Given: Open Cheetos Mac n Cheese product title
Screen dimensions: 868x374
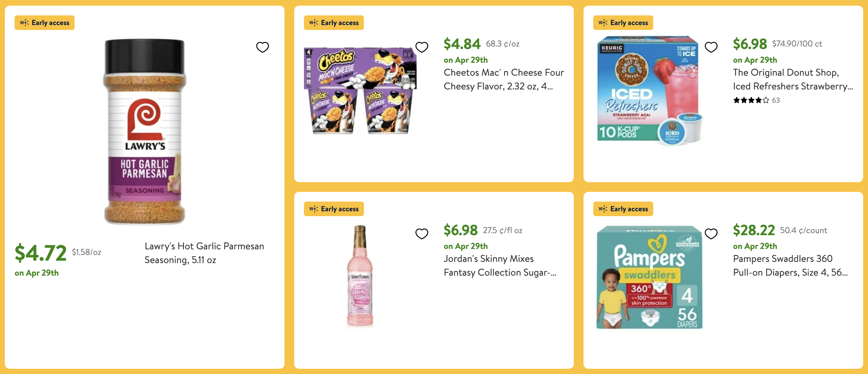Looking at the screenshot, I should 503,79.
